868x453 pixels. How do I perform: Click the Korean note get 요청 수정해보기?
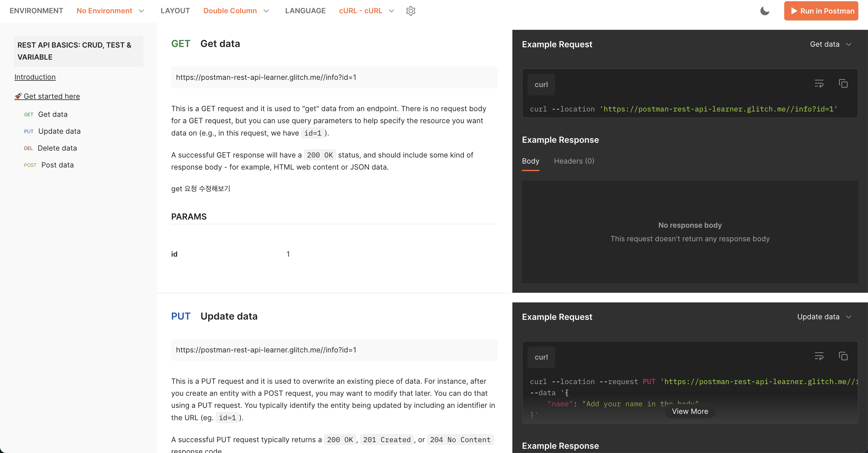click(200, 189)
